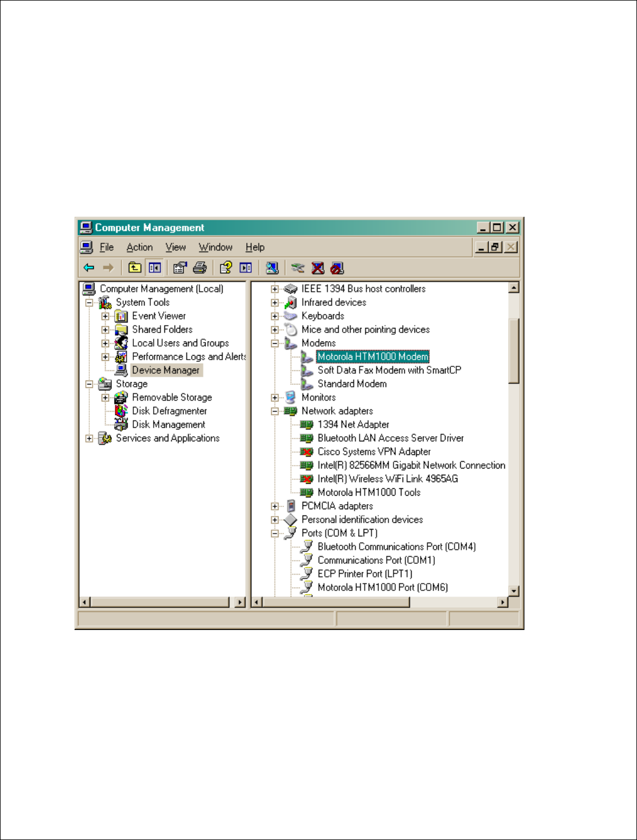Click the Disk Defragmenter icon

coord(121,411)
